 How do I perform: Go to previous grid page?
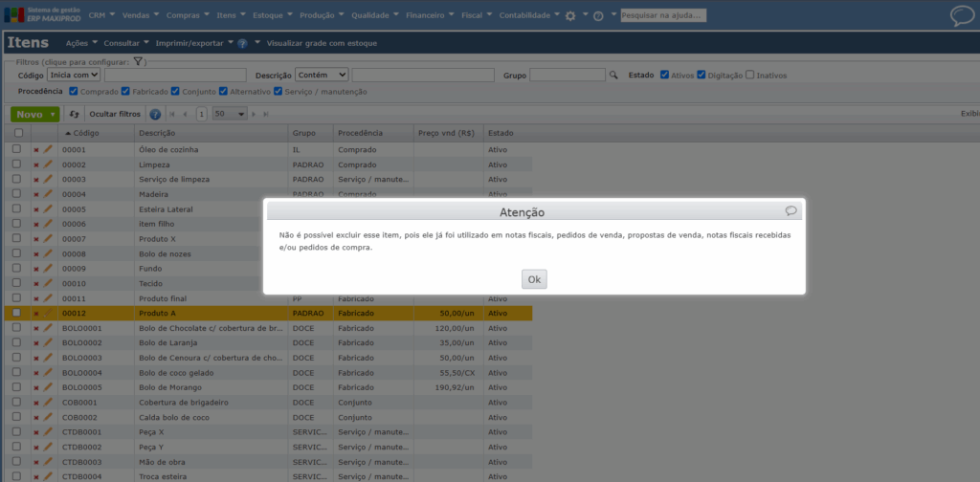point(185,114)
